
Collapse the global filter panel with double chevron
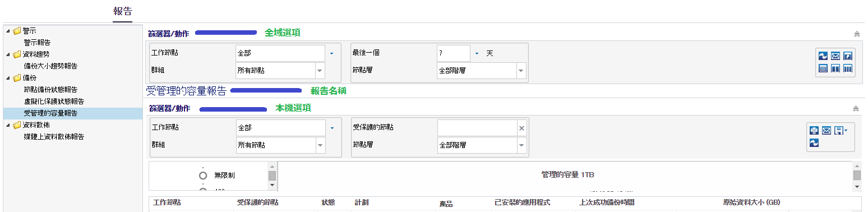[x=857, y=34]
